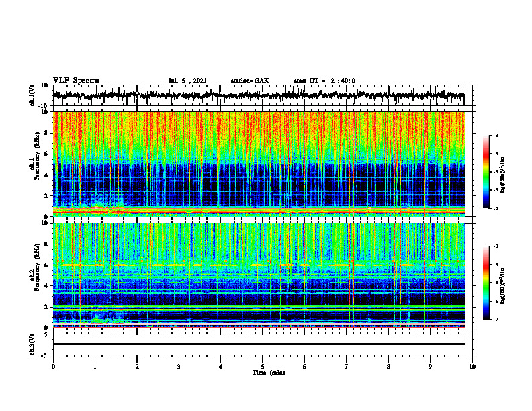
Task: Click inside the ch.2 spectrogram panel
Action: tap(259, 275)
